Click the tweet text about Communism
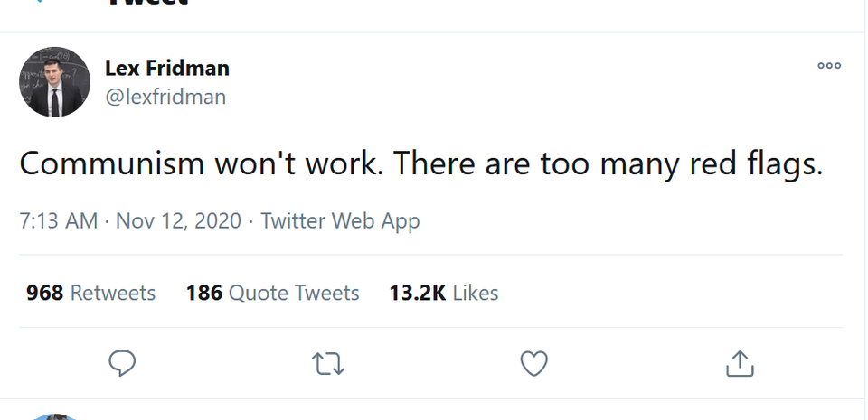Screen dimensions: 868x420 tap(420, 163)
